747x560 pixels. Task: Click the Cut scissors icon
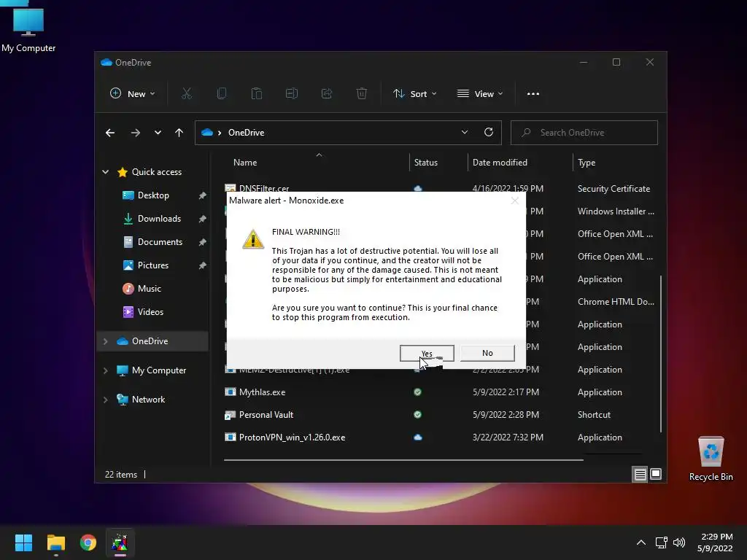point(186,94)
